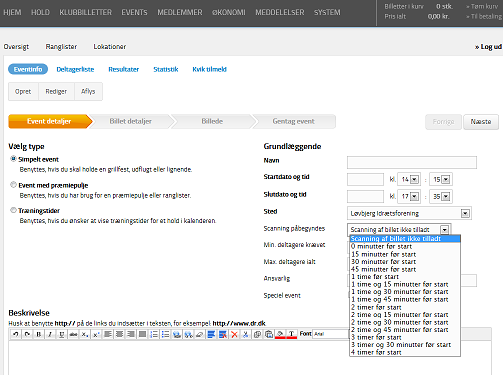Image resolution: width=503 pixels, height=375 pixels.
Task: Select the Event med præmiepulje radio button
Action: click(13, 185)
